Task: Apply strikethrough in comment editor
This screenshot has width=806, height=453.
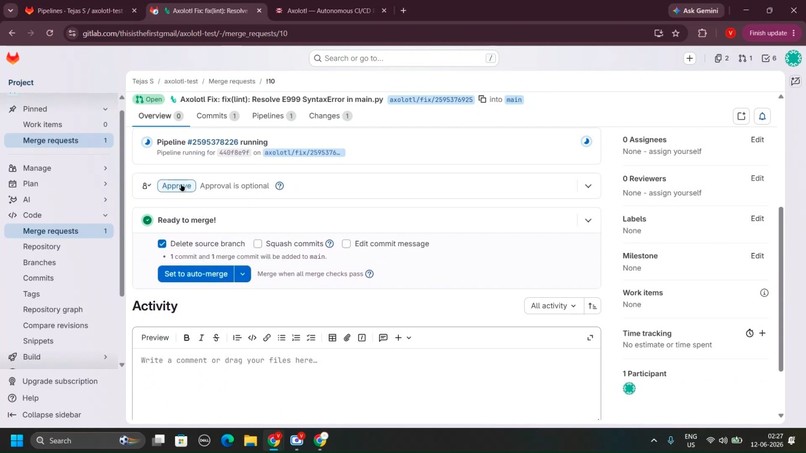Action: pyautogui.click(x=216, y=338)
